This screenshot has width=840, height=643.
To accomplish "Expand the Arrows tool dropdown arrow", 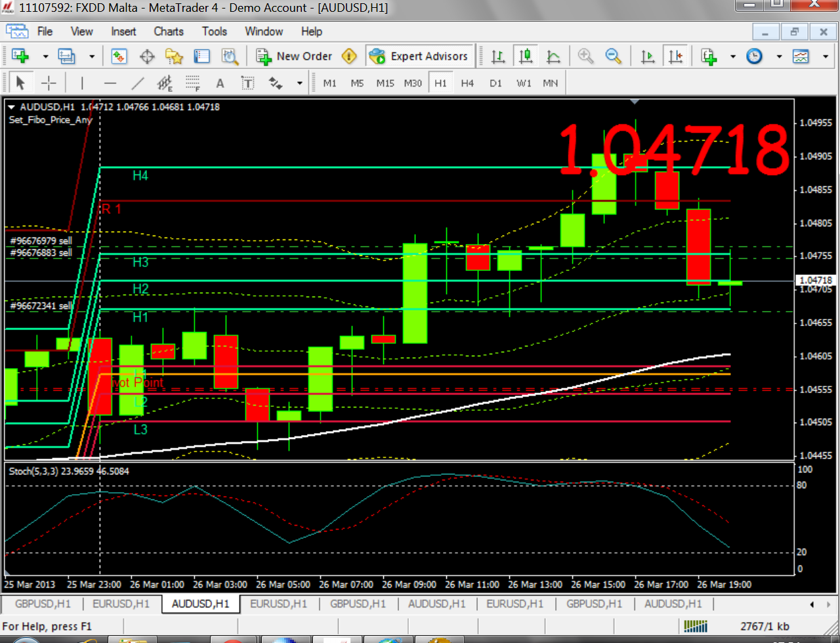I will tap(300, 84).
